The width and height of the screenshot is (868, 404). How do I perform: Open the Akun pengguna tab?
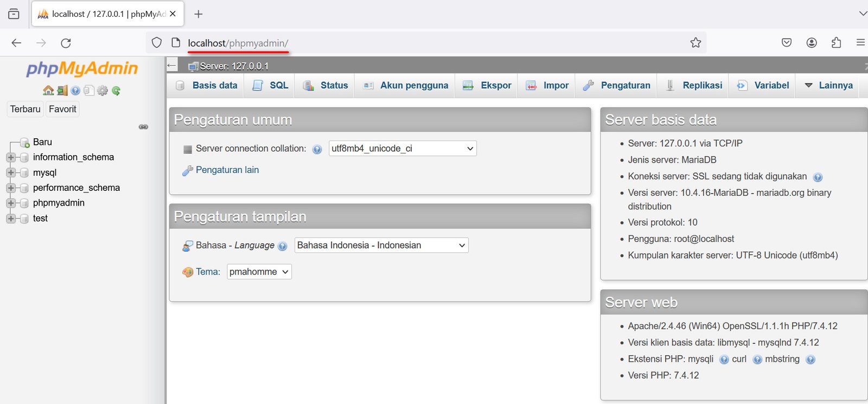tap(406, 86)
